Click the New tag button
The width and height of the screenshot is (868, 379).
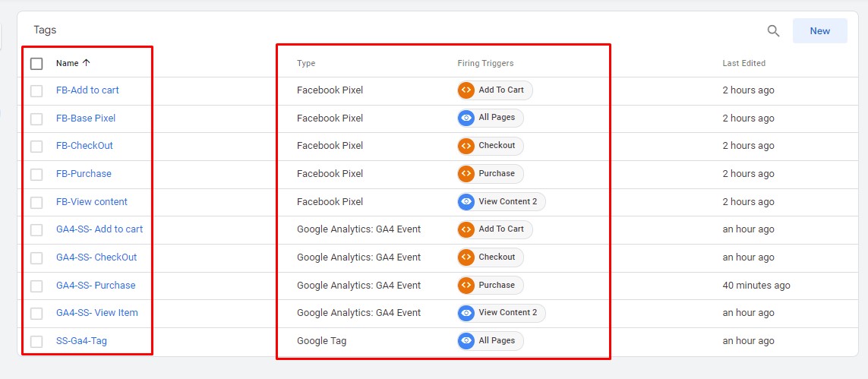819,31
